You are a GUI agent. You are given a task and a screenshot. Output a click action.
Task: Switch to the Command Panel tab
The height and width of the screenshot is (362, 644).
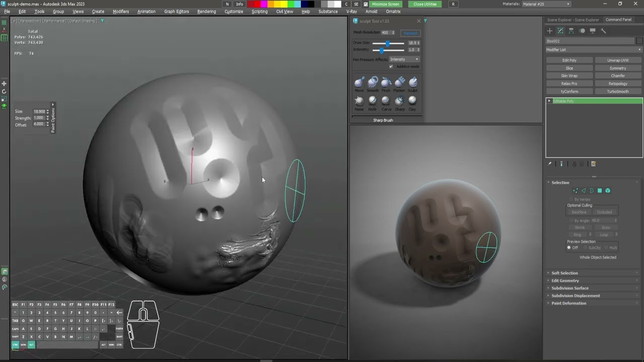click(x=618, y=20)
